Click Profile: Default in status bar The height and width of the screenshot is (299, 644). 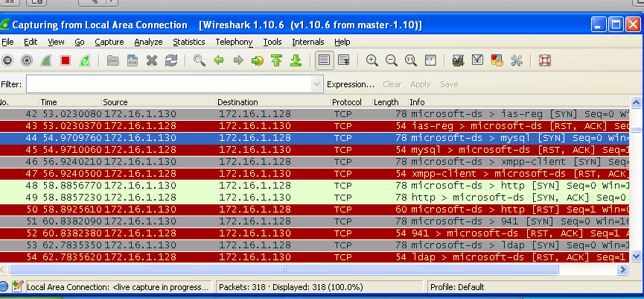(457, 287)
